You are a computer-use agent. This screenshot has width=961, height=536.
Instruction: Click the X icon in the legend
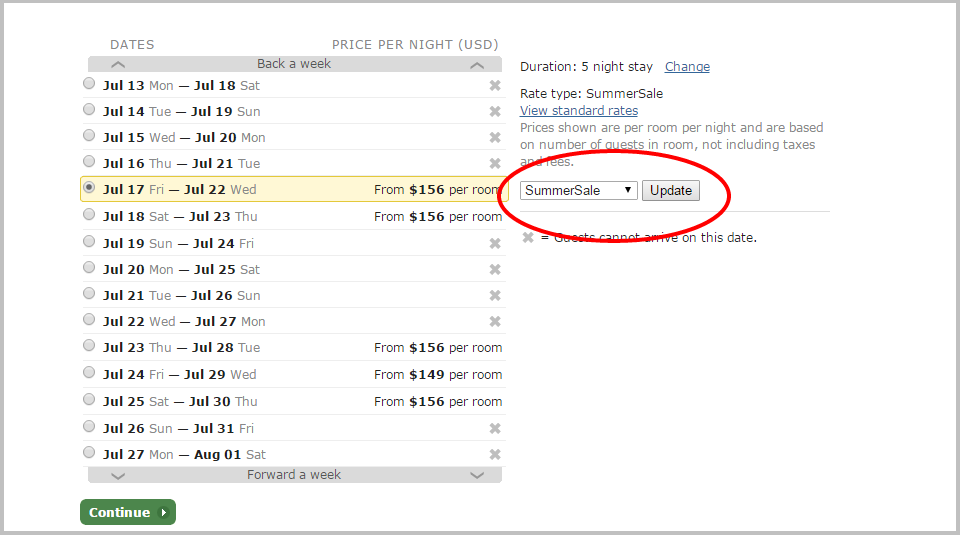pyautogui.click(x=528, y=238)
